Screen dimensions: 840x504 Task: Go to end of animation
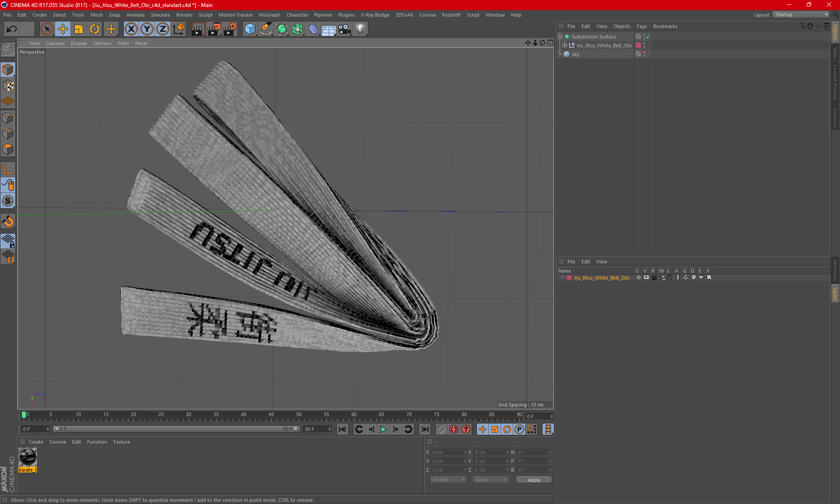tap(424, 429)
